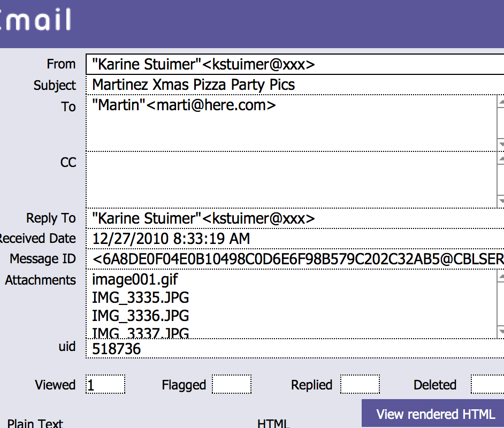Select the Reply To field

point(295,218)
